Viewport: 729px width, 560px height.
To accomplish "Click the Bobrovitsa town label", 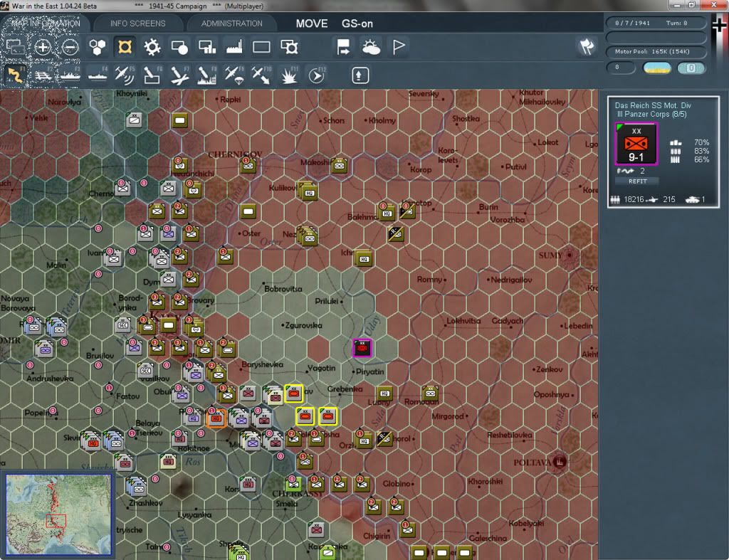I will (x=283, y=289).
